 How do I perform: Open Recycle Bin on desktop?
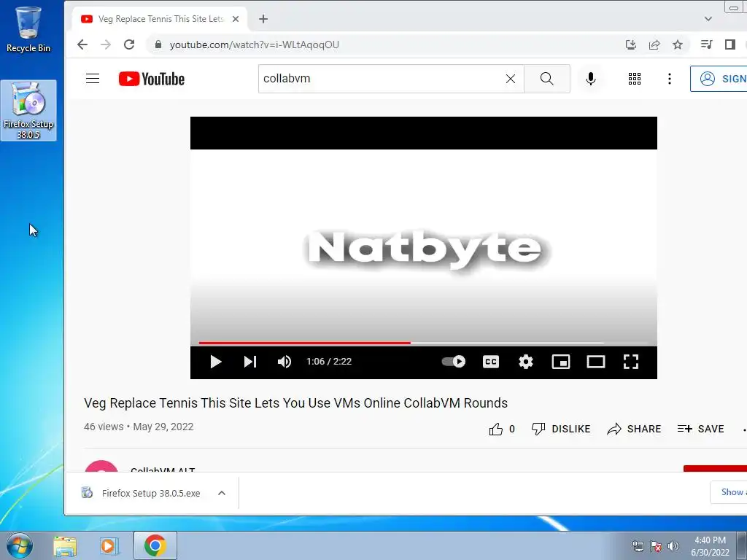[x=28, y=28]
